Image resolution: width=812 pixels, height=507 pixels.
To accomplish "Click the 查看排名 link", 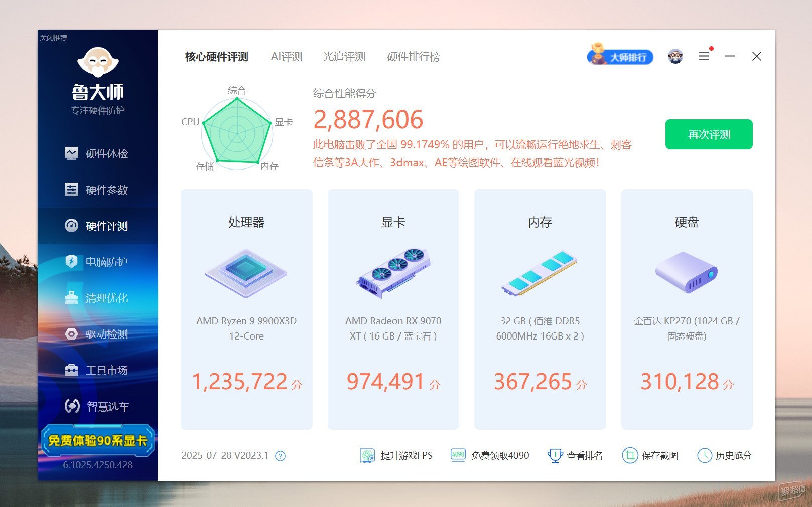I will pyautogui.click(x=585, y=455).
